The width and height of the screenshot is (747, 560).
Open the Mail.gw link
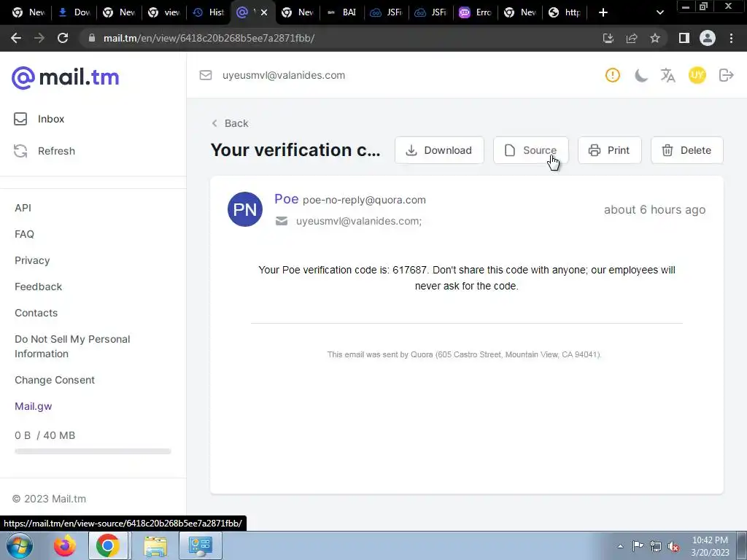pyautogui.click(x=33, y=405)
